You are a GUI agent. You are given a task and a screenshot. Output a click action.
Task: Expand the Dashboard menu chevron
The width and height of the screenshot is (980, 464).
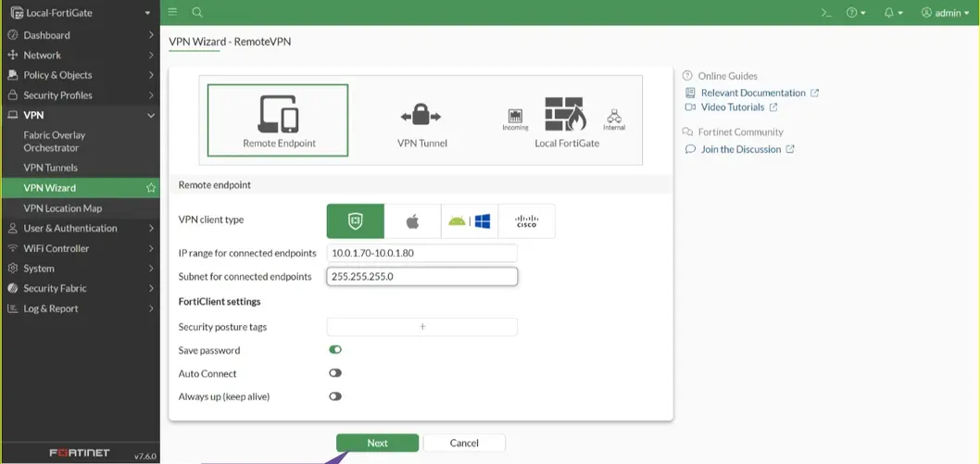[x=151, y=35]
